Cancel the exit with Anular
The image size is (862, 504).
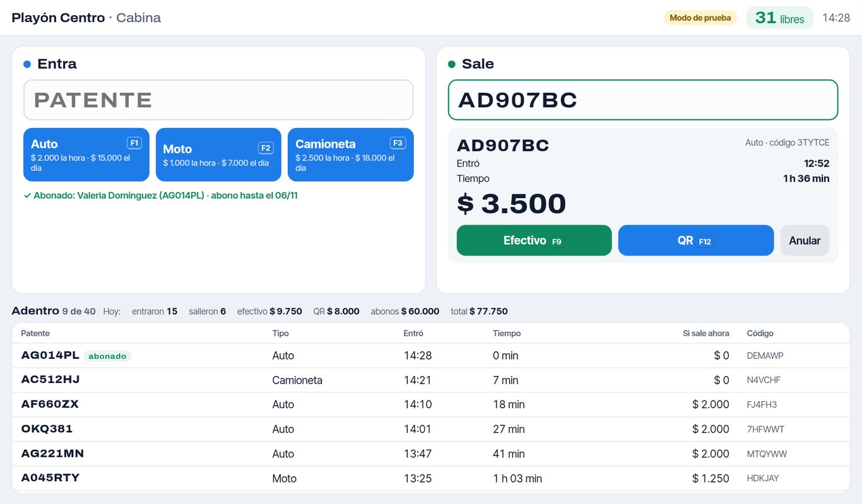click(x=805, y=240)
